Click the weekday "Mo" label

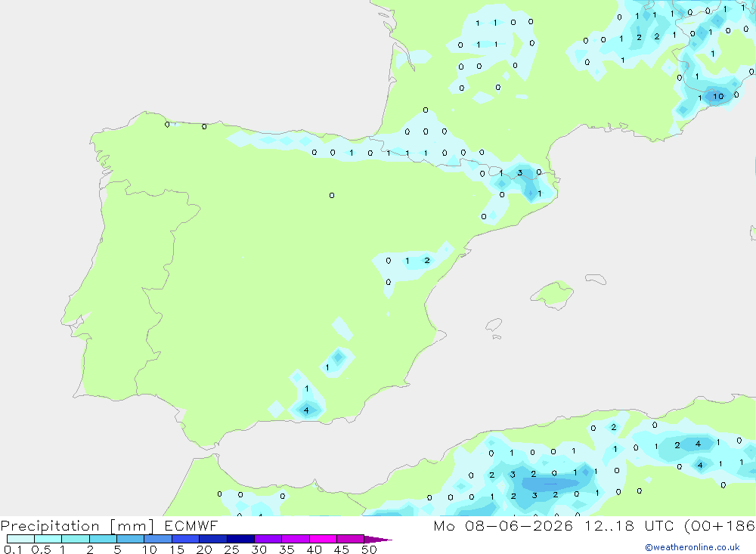tap(444, 525)
